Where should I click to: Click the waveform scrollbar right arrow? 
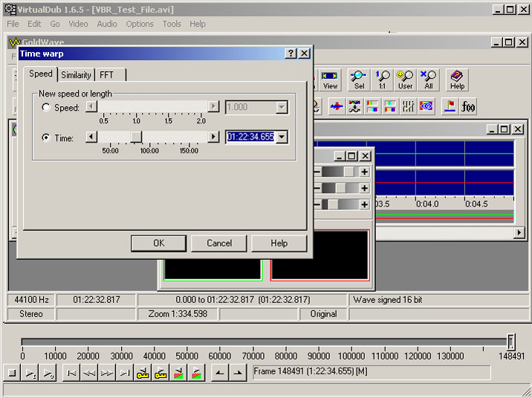pyautogui.click(x=519, y=232)
